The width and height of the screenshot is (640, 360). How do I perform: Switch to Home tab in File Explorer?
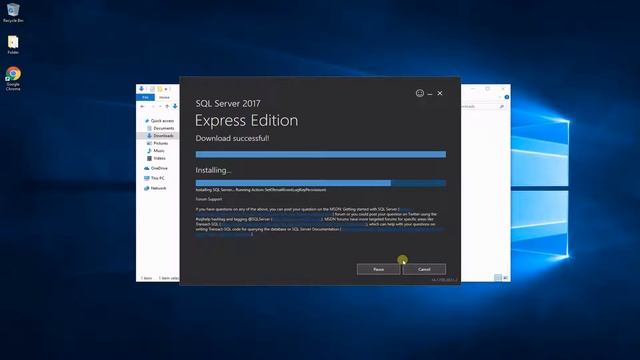point(164,97)
